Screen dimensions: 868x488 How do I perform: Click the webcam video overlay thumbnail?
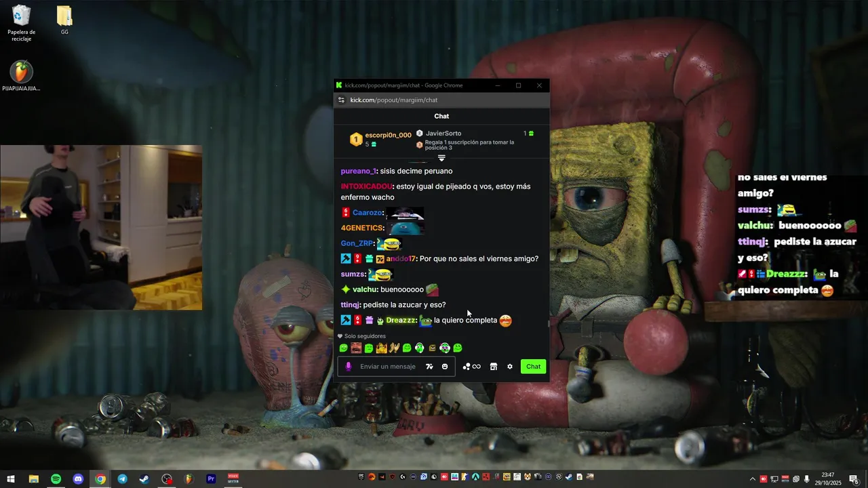pos(101,227)
